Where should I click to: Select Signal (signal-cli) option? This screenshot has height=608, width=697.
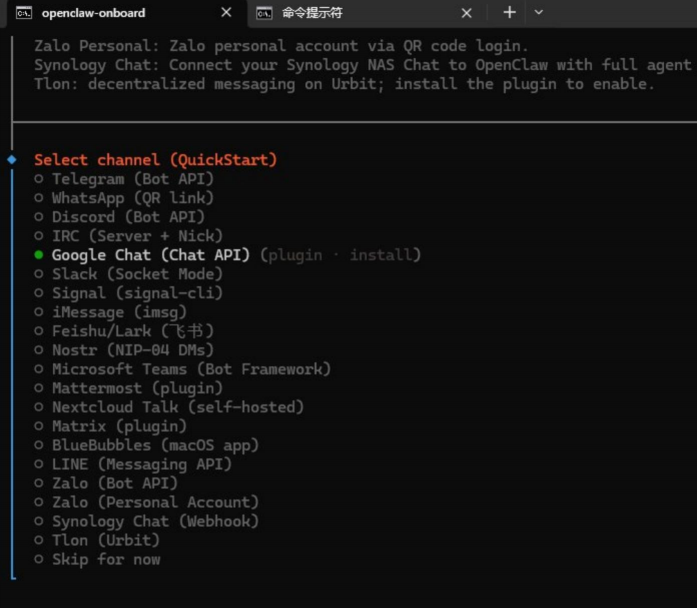[x=137, y=293]
